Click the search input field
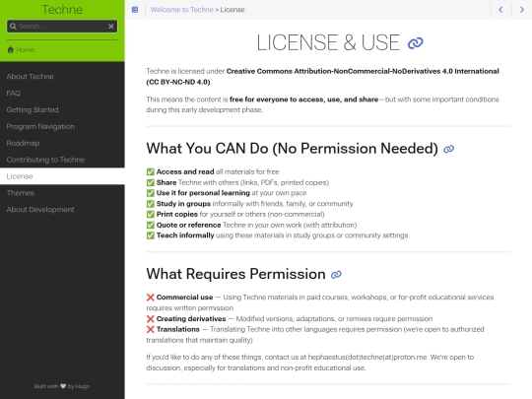532x399 pixels. (x=62, y=27)
